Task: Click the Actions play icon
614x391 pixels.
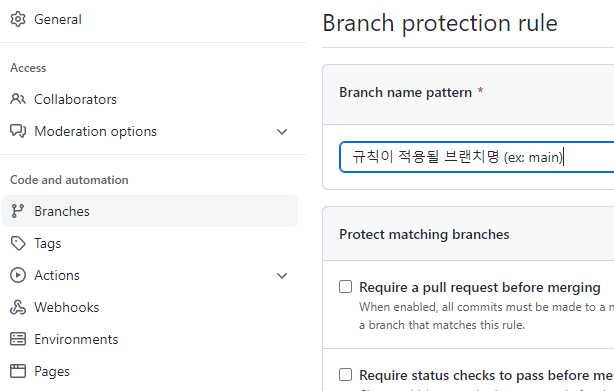Action: (x=18, y=275)
